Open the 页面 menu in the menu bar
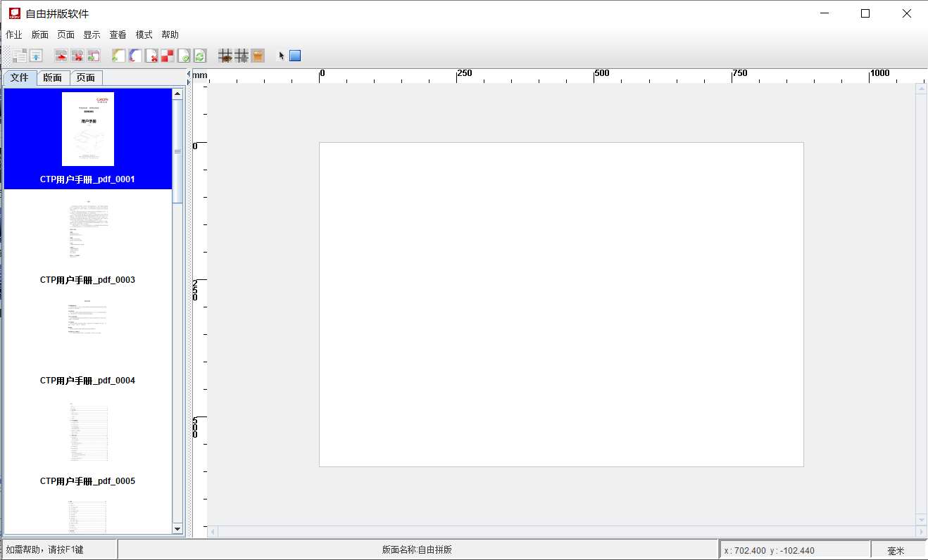This screenshot has width=928, height=560. [66, 34]
